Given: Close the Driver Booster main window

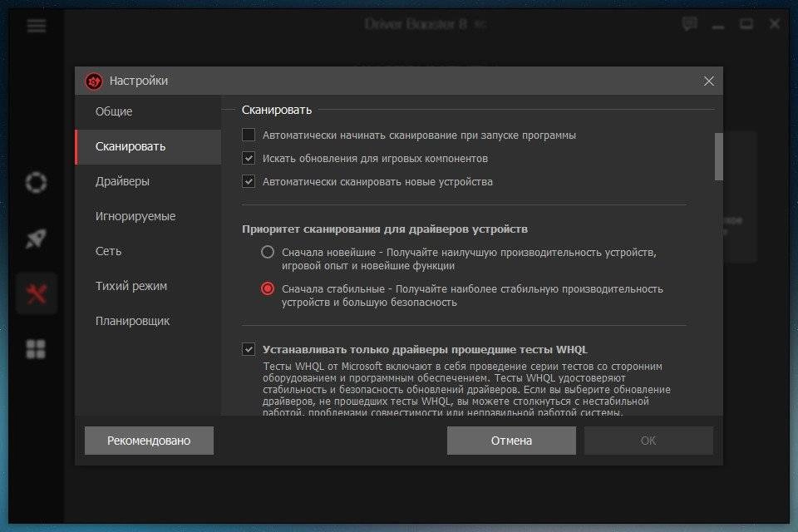Looking at the screenshot, I should pyautogui.click(x=775, y=23).
